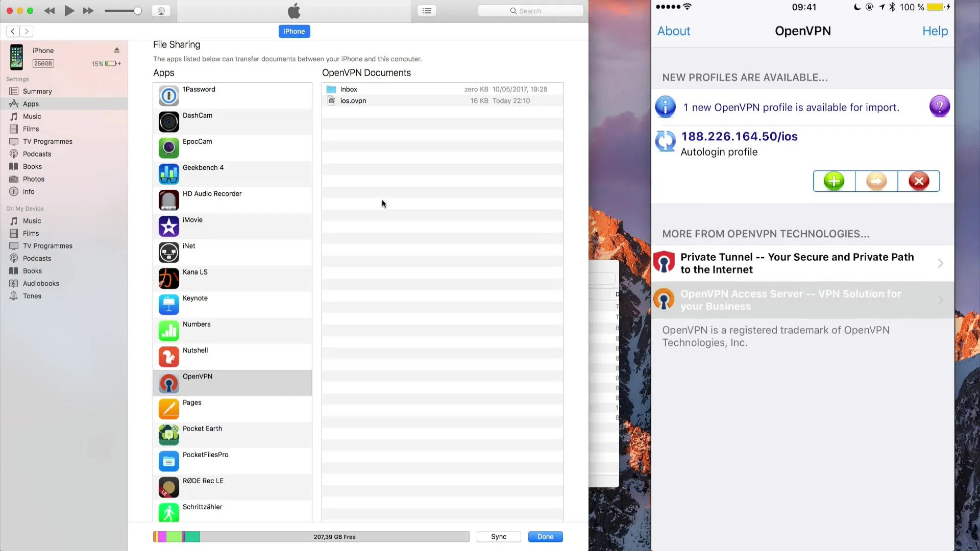Go forward with the navigation arrow
The width and height of the screenshot is (980, 551).
[x=27, y=32]
